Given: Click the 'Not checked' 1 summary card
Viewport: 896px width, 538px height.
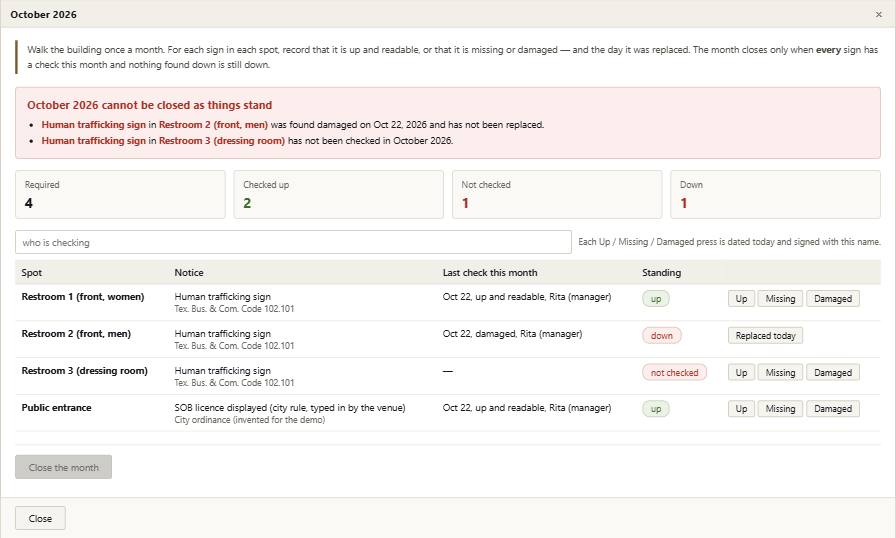Looking at the screenshot, I should pos(557,194).
